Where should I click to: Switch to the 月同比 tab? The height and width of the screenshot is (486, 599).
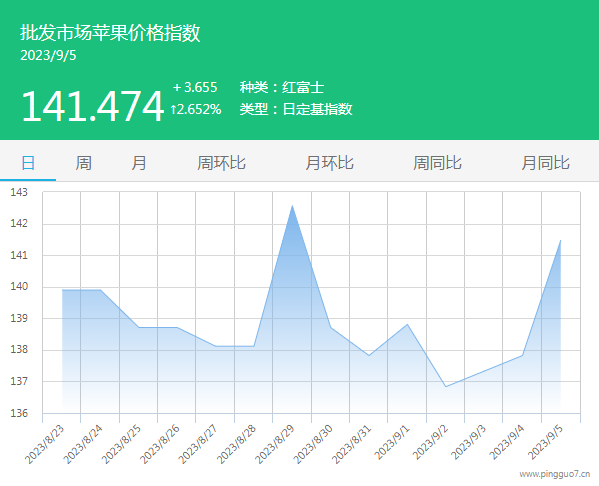pos(546,163)
